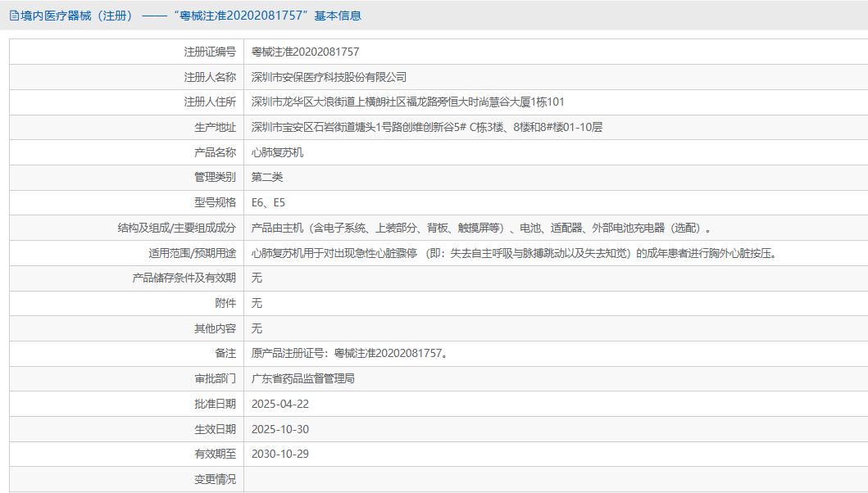Select the production address with 创维创新谷
This screenshot has height=493, width=868.
click(427, 127)
